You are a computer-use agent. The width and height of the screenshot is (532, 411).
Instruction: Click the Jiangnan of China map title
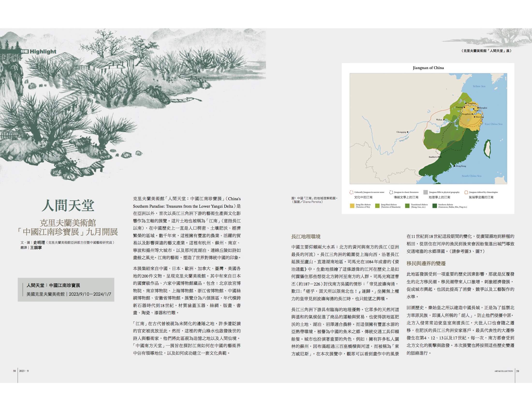pyautogui.click(x=428, y=68)
